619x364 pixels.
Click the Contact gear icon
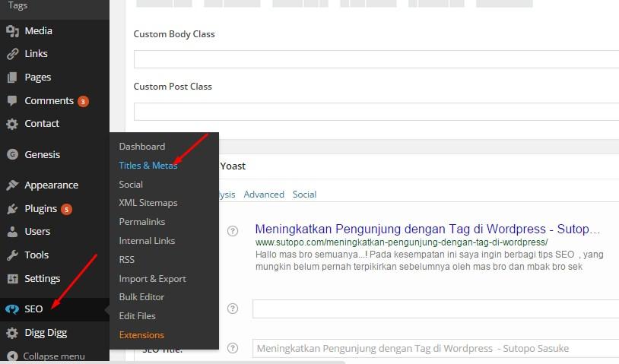pyautogui.click(x=12, y=124)
